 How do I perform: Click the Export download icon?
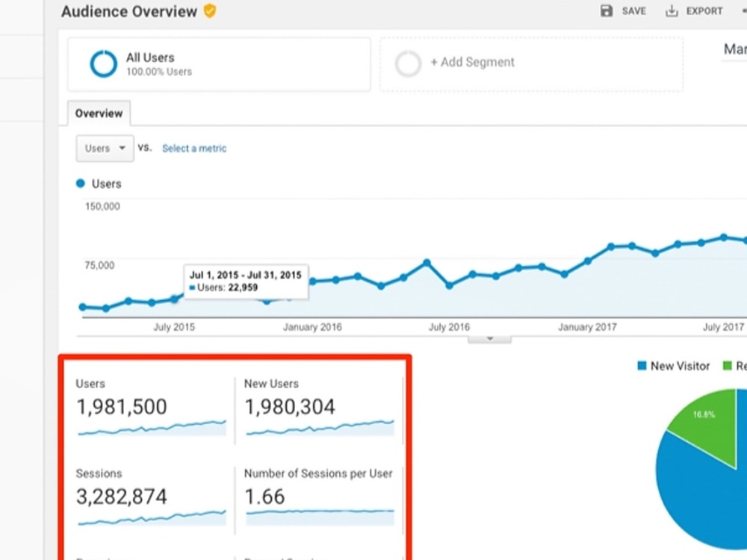pos(672,10)
